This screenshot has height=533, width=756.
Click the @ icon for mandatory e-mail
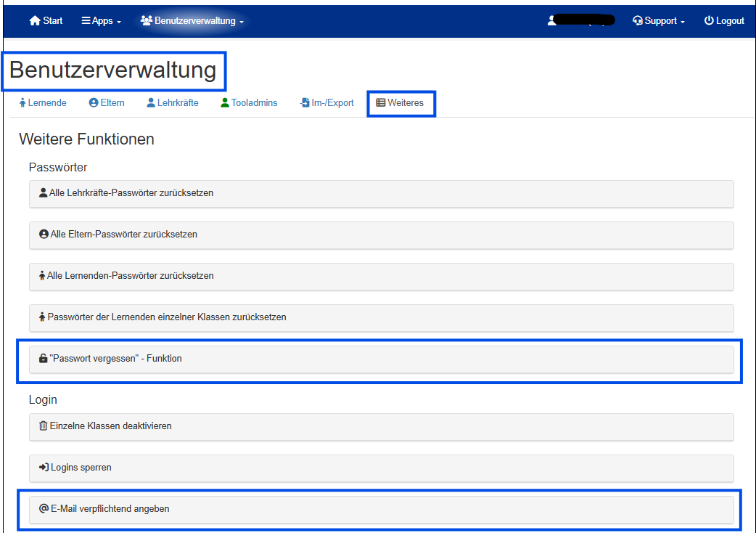pos(44,509)
